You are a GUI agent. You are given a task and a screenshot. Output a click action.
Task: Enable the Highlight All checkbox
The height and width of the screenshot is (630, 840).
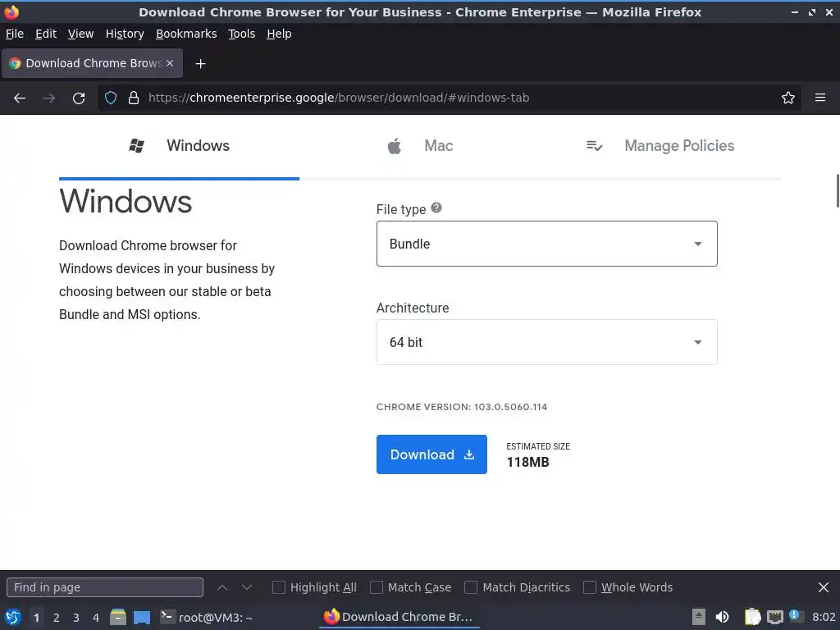[279, 587]
